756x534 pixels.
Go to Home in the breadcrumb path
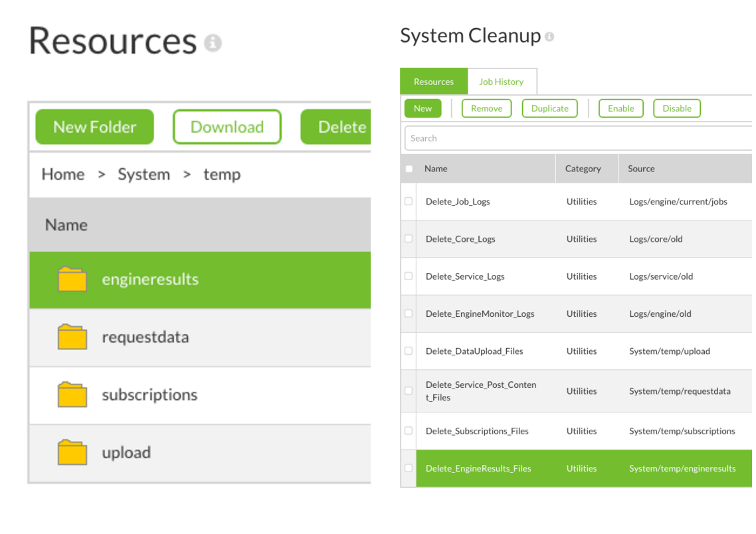click(63, 175)
